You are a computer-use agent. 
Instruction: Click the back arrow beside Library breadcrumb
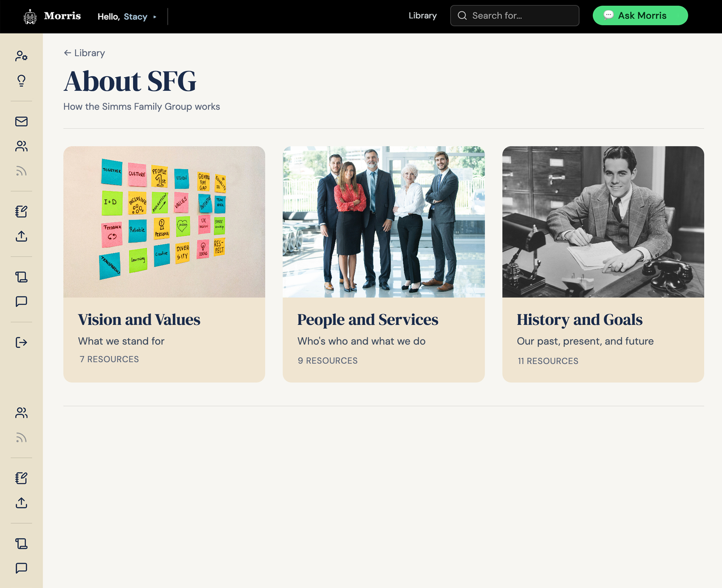click(x=67, y=53)
